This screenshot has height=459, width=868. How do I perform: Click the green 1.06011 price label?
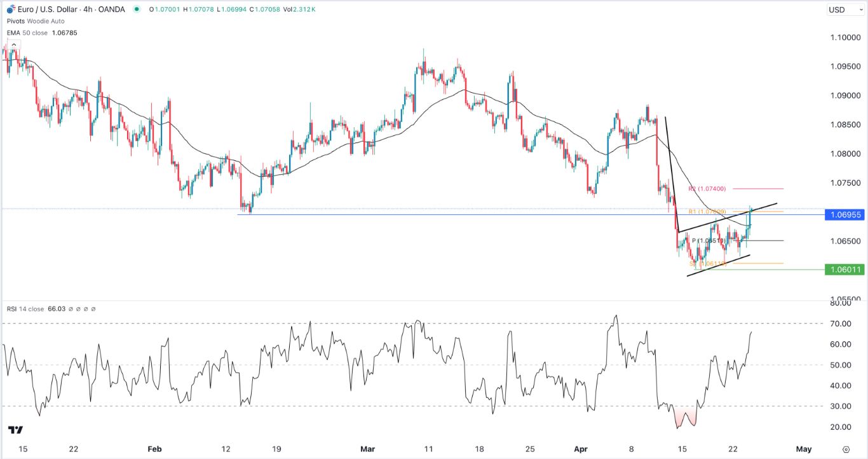coord(845,270)
